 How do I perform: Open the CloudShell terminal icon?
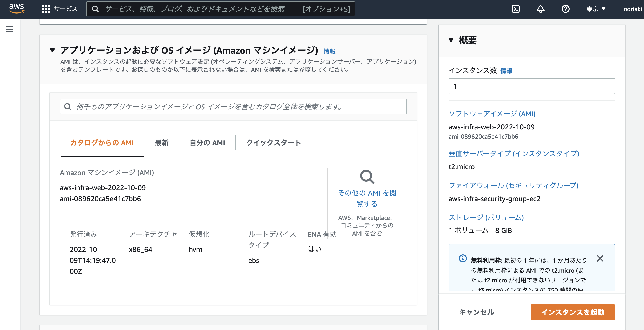[515, 9]
